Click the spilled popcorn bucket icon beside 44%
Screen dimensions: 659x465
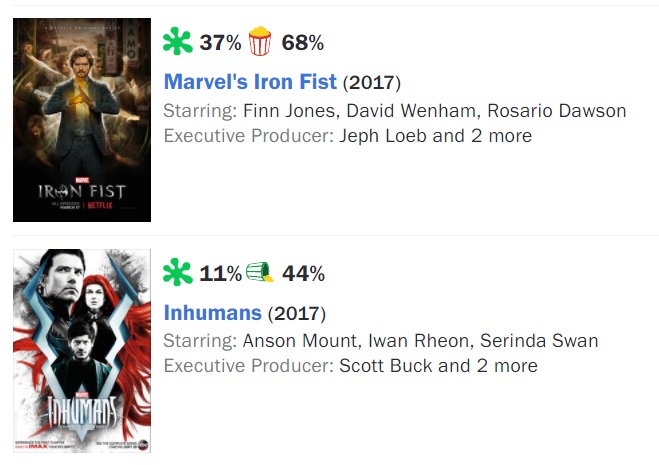tap(259, 272)
